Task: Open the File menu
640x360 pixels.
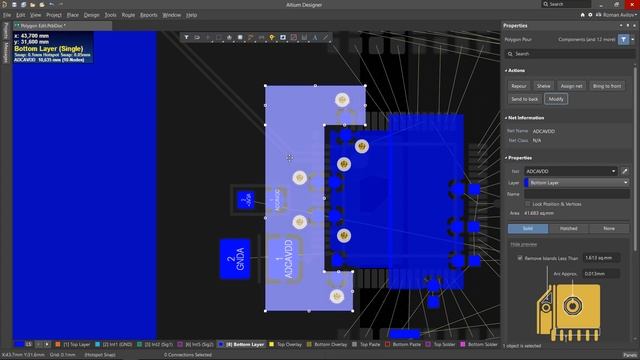Action: click(7, 15)
